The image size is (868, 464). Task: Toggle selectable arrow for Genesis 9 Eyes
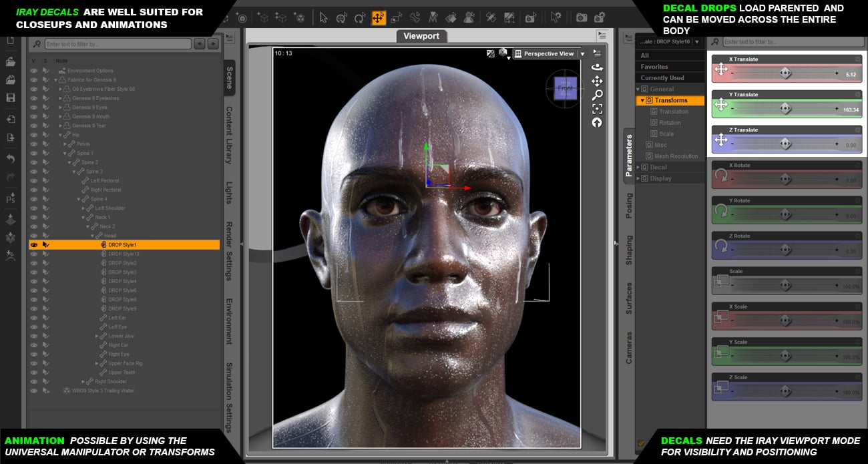point(45,107)
